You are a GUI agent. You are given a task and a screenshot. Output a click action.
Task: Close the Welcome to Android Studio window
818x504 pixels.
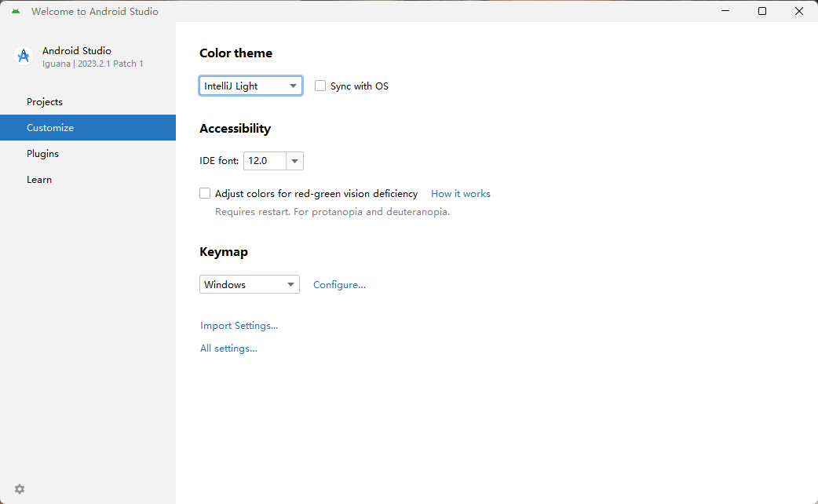click(x=798, y=11)
